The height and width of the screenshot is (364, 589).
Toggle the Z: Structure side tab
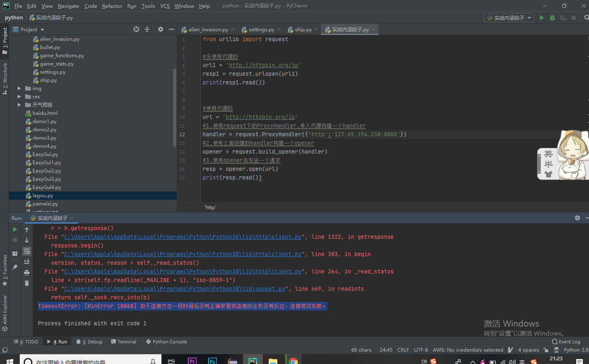point(5,79)
